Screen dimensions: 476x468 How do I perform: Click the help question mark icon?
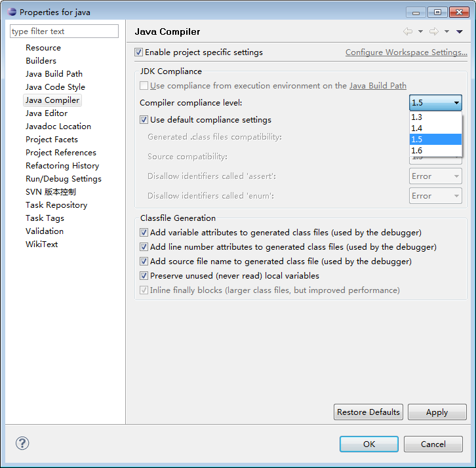pyautogui.click(x=22, y=444)
